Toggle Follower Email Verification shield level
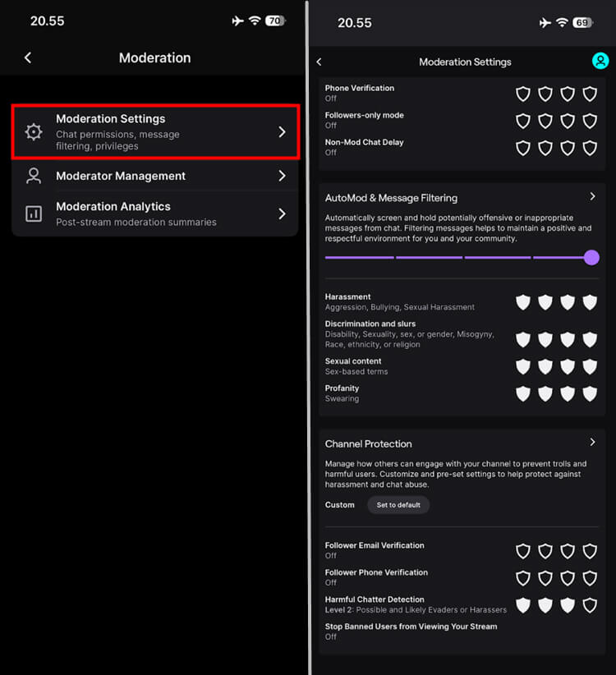The width and height of the screenshot is (616, 675). (x=523, y=551)
